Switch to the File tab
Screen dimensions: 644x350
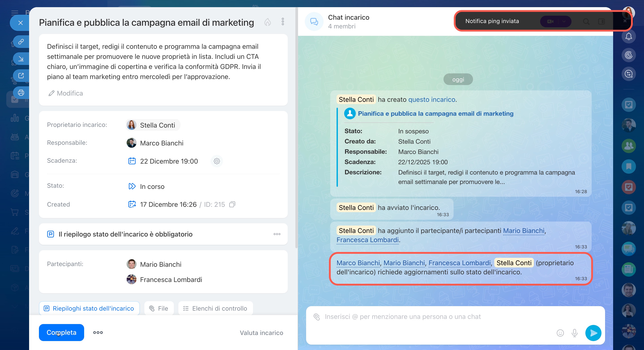coord(159,309)
